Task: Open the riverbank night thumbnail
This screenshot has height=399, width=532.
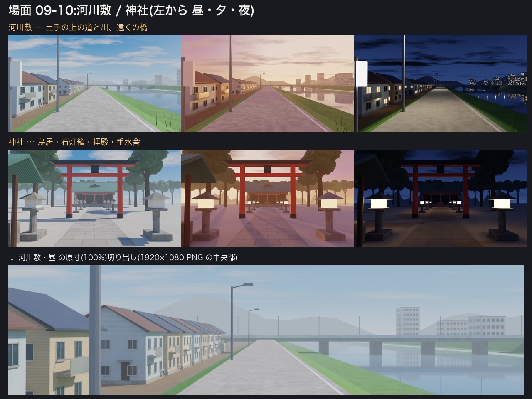Action: click(x=441, y=84)
